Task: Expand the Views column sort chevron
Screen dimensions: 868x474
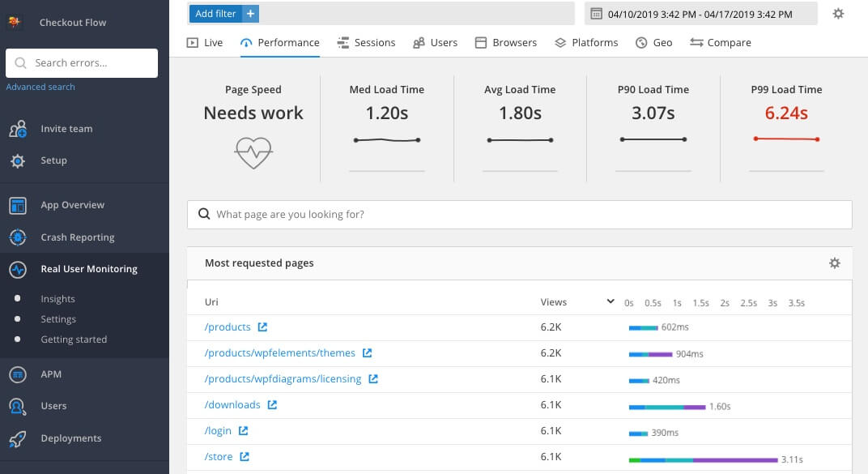Action: [610, 301]
